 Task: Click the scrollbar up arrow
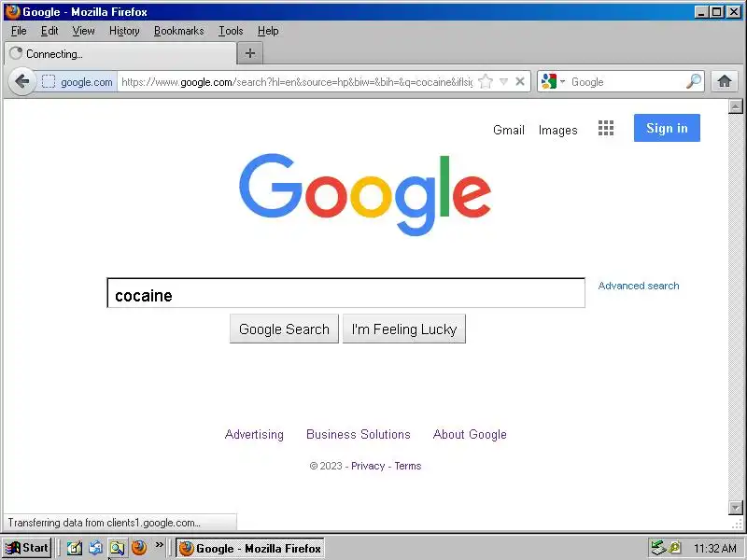click(x=736, y=106)
